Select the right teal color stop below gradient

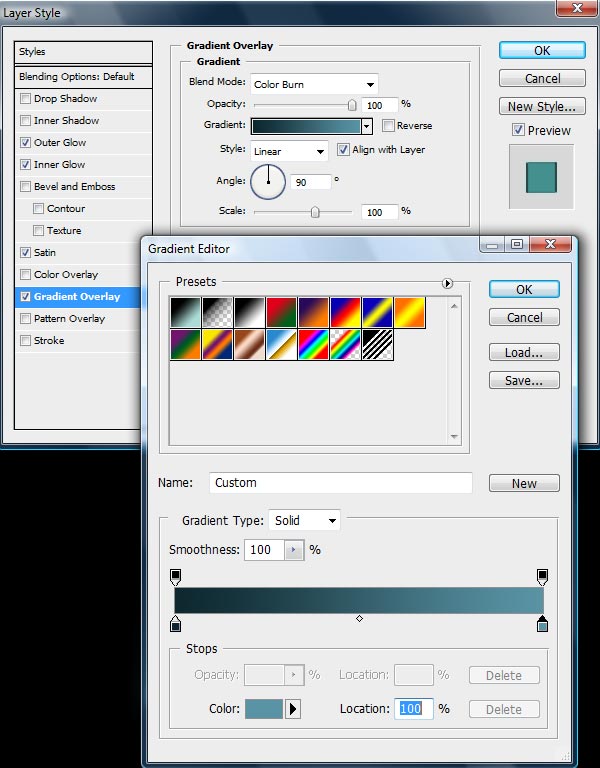(542, 624)
